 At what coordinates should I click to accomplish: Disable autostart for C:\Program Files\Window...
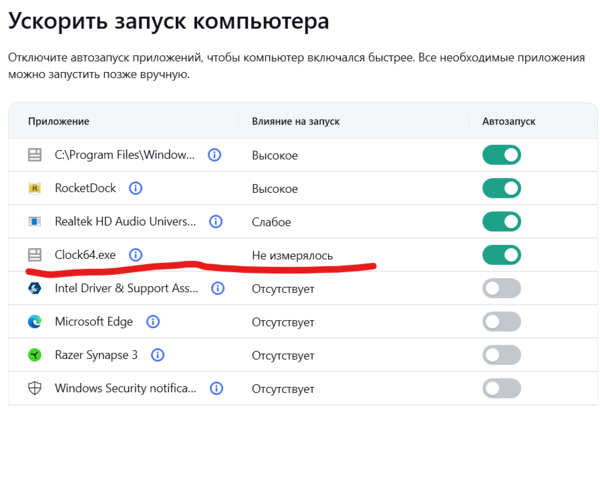point(501,155)
